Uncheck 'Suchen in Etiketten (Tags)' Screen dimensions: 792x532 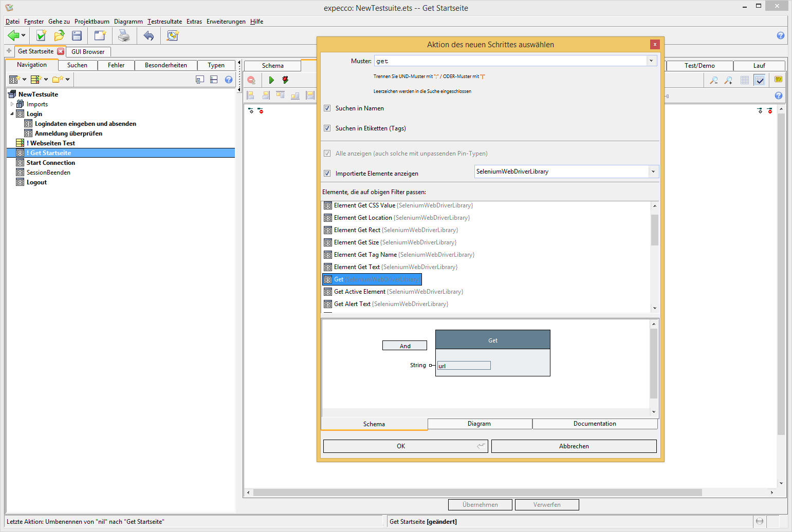pos(327,128)
